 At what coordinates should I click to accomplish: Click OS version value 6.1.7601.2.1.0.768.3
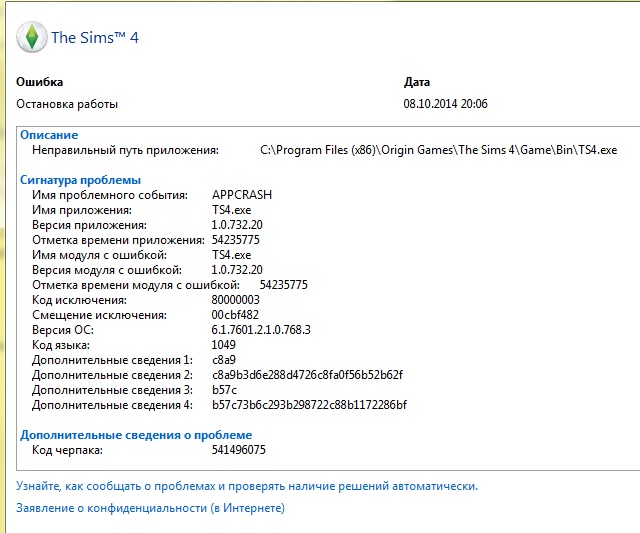pos(261,330)
